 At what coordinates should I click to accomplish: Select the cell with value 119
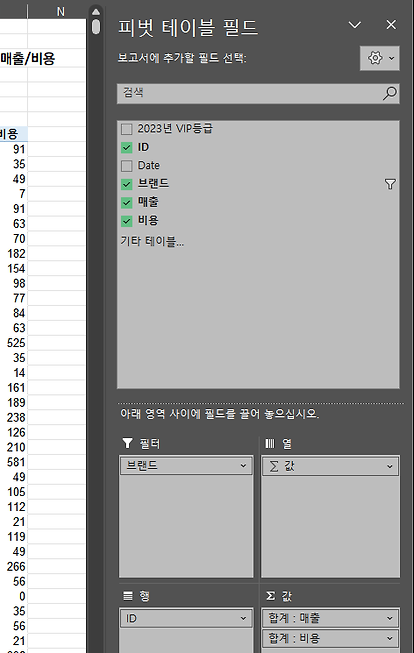[14, 537]
